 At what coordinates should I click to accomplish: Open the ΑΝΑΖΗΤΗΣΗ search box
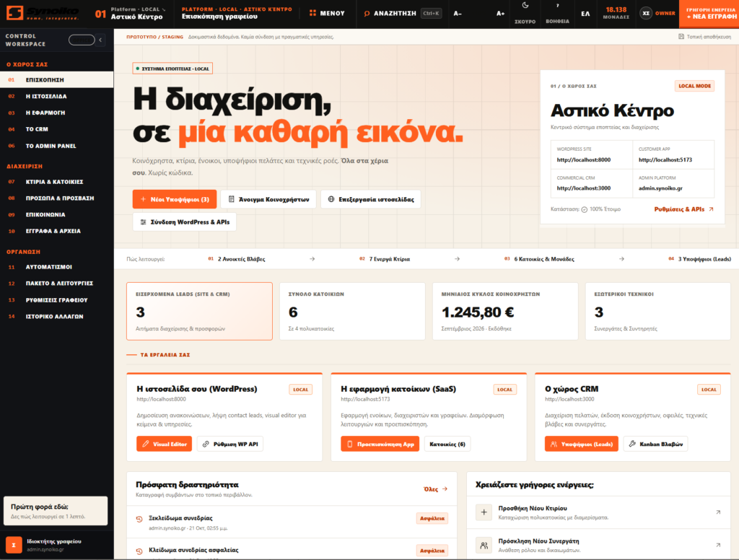402,13
